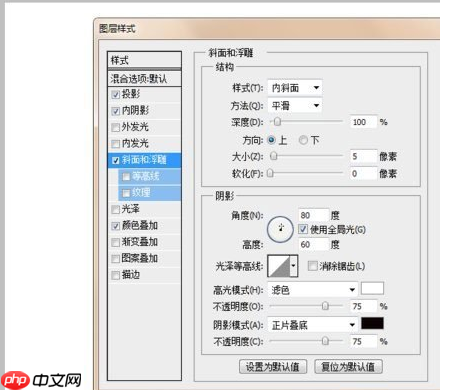Click the angle dial control
This screenshot has width=471, height=390.
(280, 229)
